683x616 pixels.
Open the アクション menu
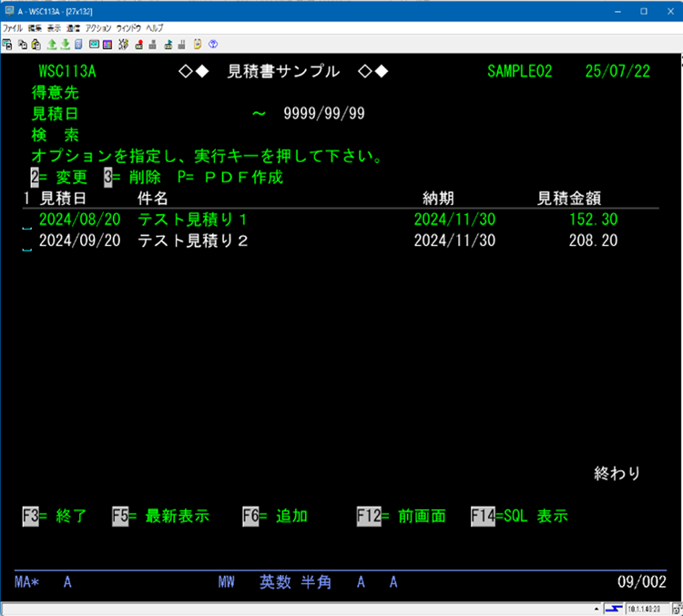click(x=97, y=28)
